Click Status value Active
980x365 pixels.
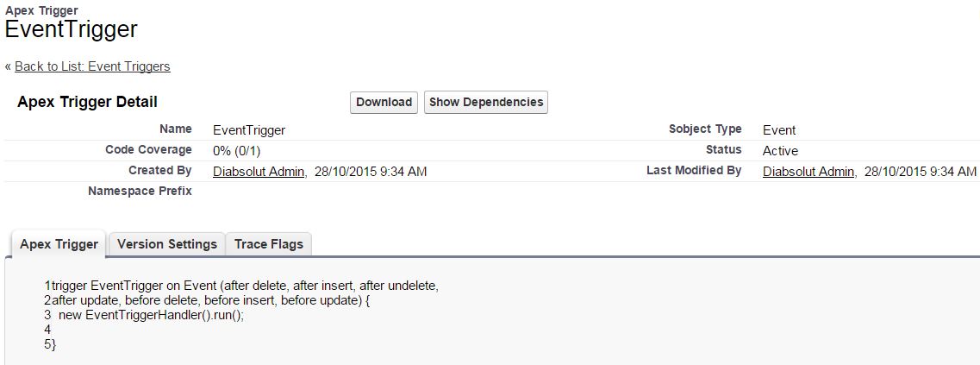[781, 151]
